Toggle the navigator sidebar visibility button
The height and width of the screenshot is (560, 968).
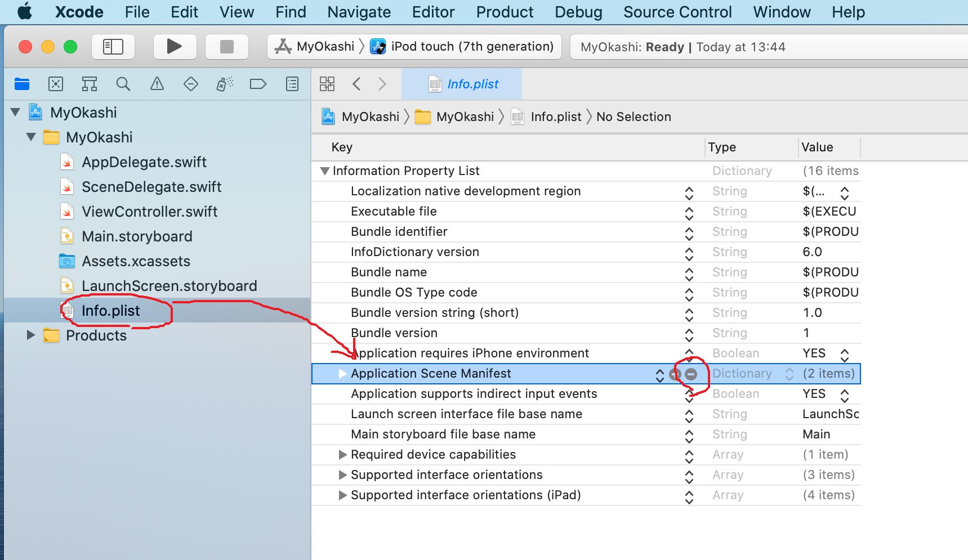113,46
